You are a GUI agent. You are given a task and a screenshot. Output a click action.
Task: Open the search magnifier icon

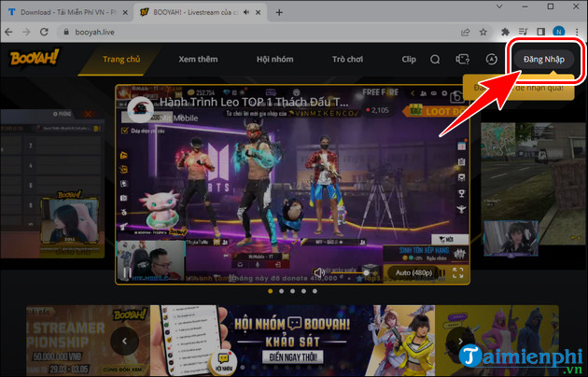point(435,59)
